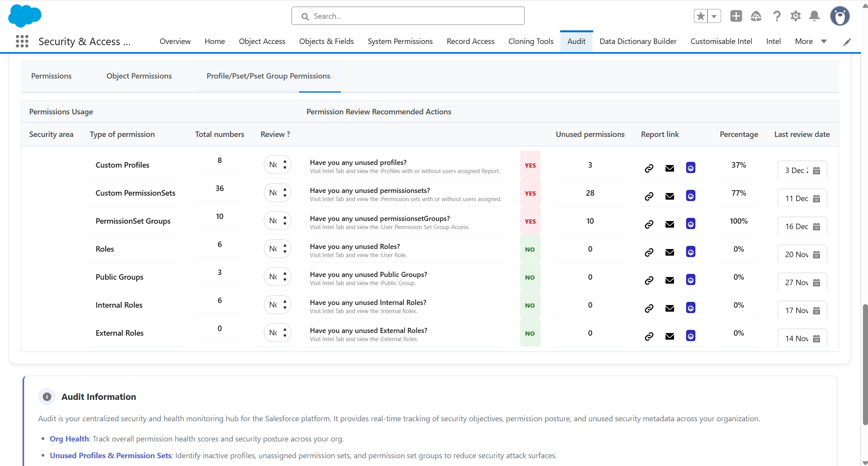Open the calendar icon for Custom Profiles date
Viewport: 868px width, 466px height.
(817, 170)
